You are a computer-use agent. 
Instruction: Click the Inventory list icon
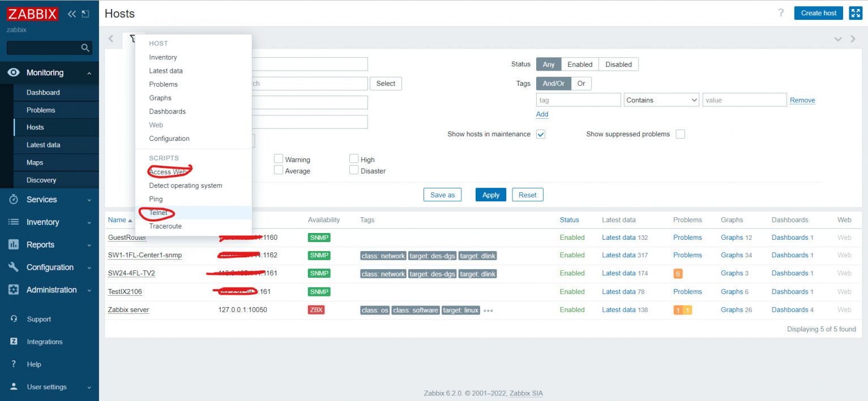(x=14, y=222)
